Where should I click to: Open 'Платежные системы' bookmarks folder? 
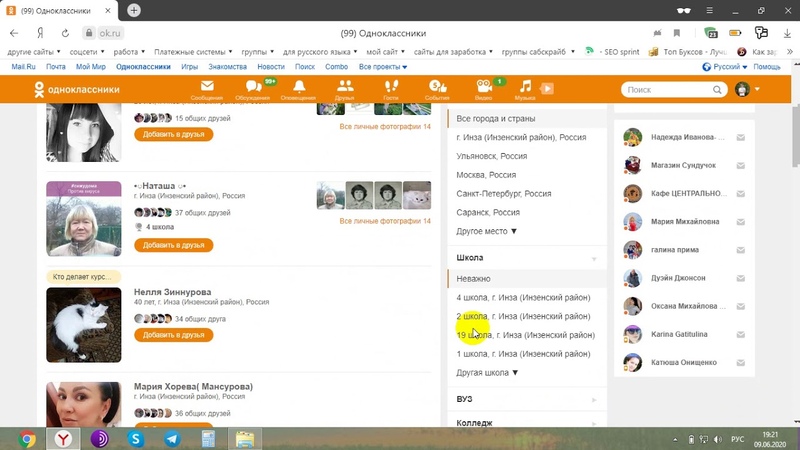click(x=193, y=52)
